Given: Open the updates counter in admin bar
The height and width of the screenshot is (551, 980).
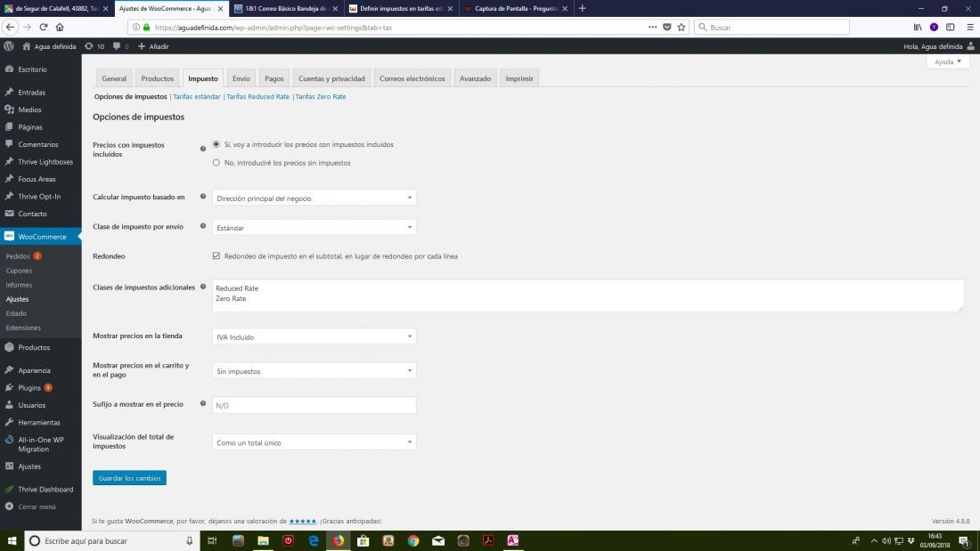Looking at the screenshot, I should (x=94, y=46).
